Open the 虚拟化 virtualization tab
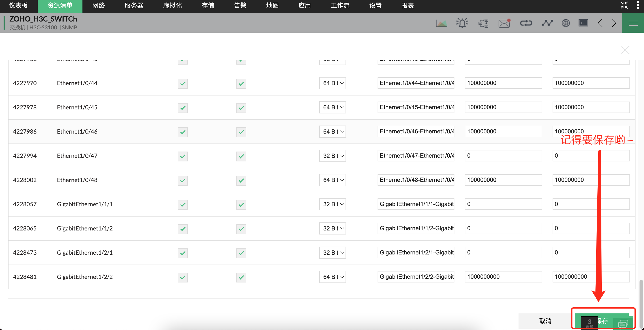Screen dimensions: 644x330 (173, 6)
